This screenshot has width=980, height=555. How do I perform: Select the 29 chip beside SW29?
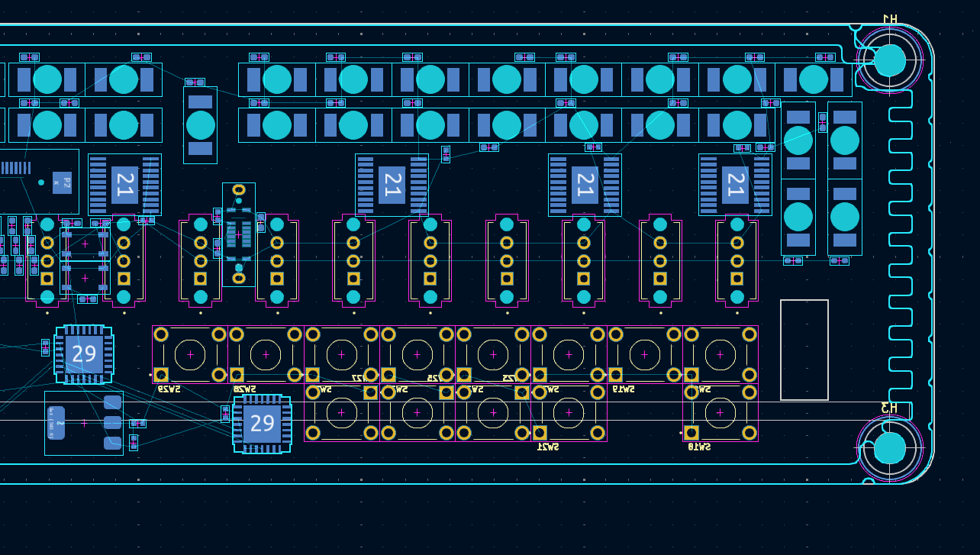tap(84, 354)
